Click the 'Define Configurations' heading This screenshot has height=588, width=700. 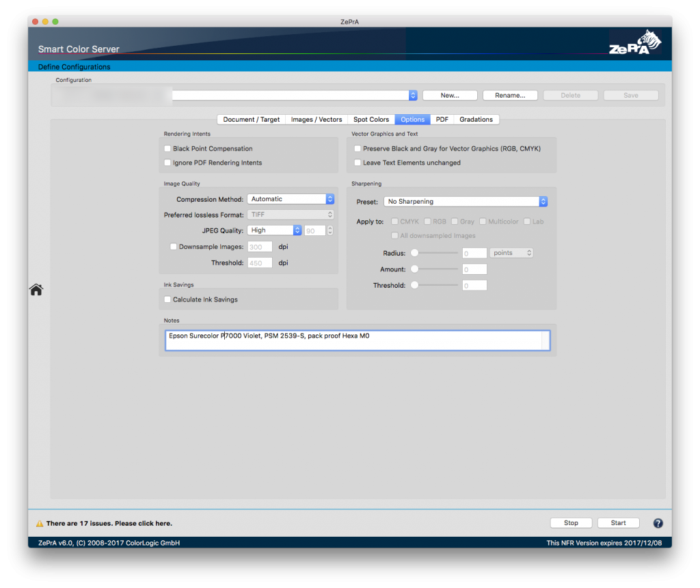(74, 67)
